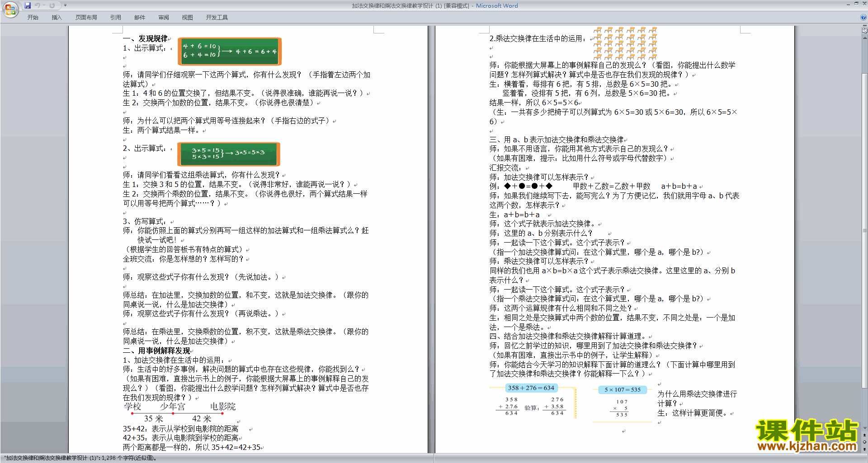Click the 电影院 label in the distance diagram
Screen dimensions: 868x463
coord(223,407)
